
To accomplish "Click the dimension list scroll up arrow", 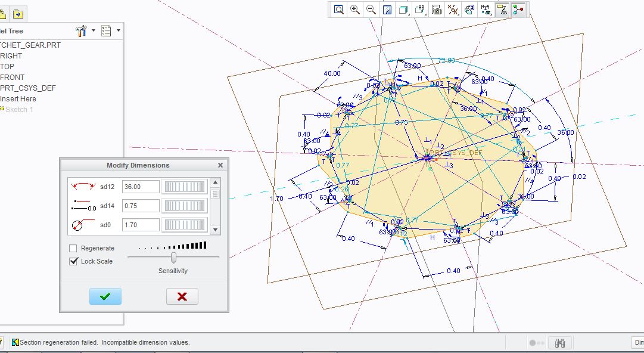I will pyautogui.click(x=215, y=182).
